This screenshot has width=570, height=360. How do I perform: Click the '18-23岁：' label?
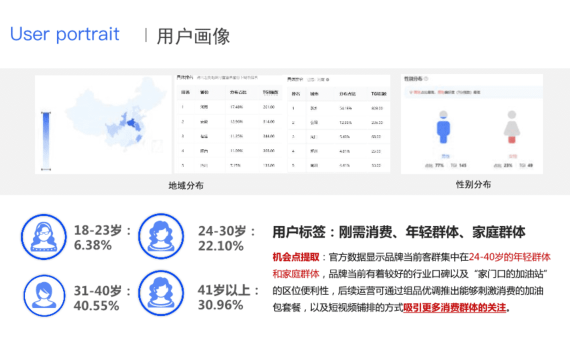[x=103, y=230]
